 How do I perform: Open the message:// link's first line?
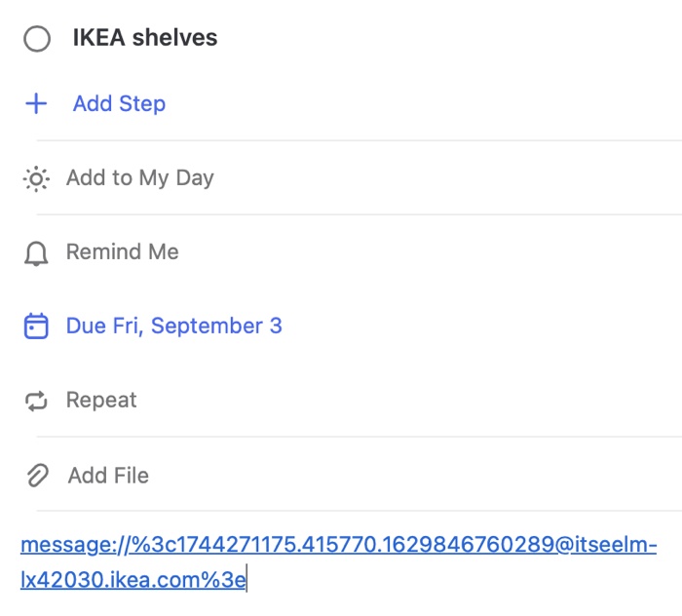(338, 545)
